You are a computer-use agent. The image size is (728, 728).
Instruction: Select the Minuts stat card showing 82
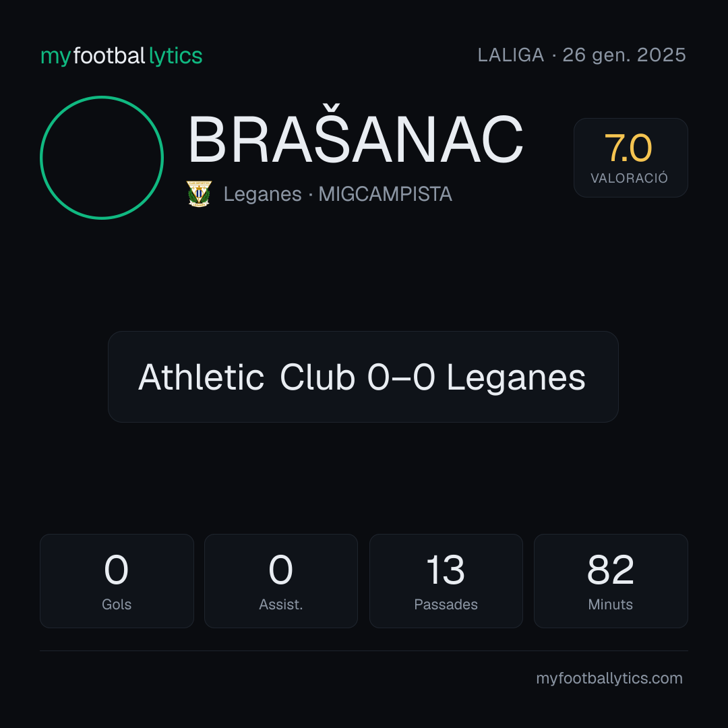(x=611, y=581)
